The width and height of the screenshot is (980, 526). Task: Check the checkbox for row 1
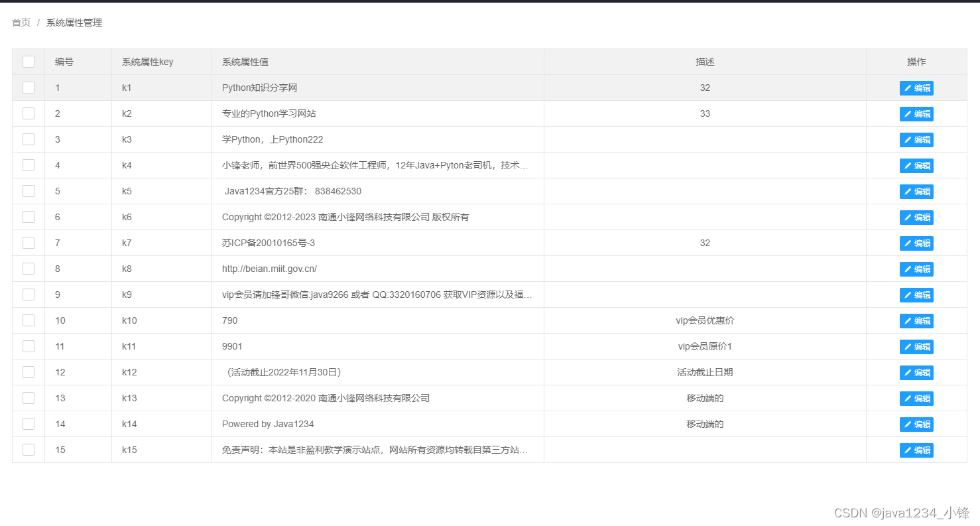click(29, 88)
